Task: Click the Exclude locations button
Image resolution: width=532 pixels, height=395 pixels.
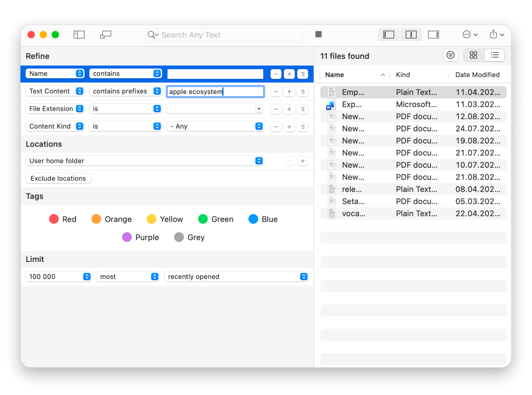Action: pyautogui.click(x=58, y=178)
